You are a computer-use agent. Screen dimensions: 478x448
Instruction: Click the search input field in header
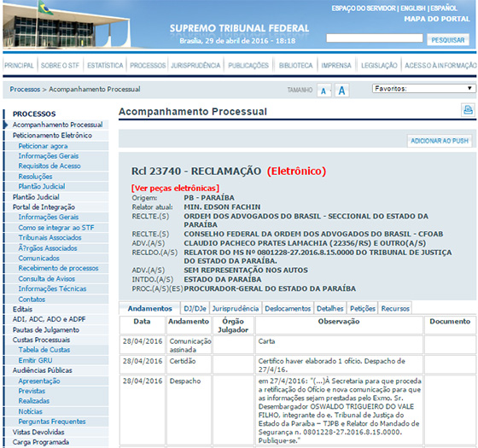[375, 38]
